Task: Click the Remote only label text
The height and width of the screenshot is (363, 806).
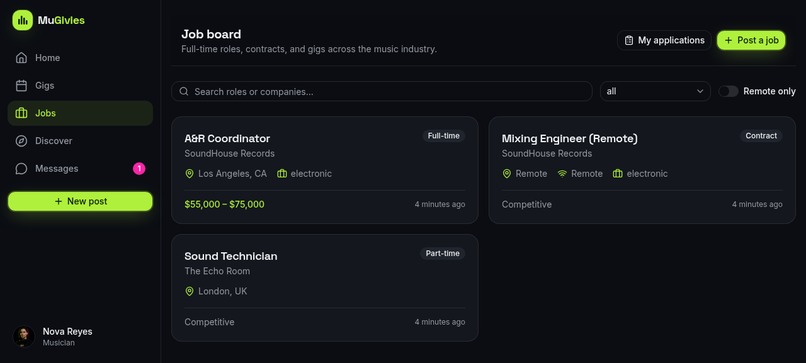Action: pyautogui.click(x=770, y=92)
